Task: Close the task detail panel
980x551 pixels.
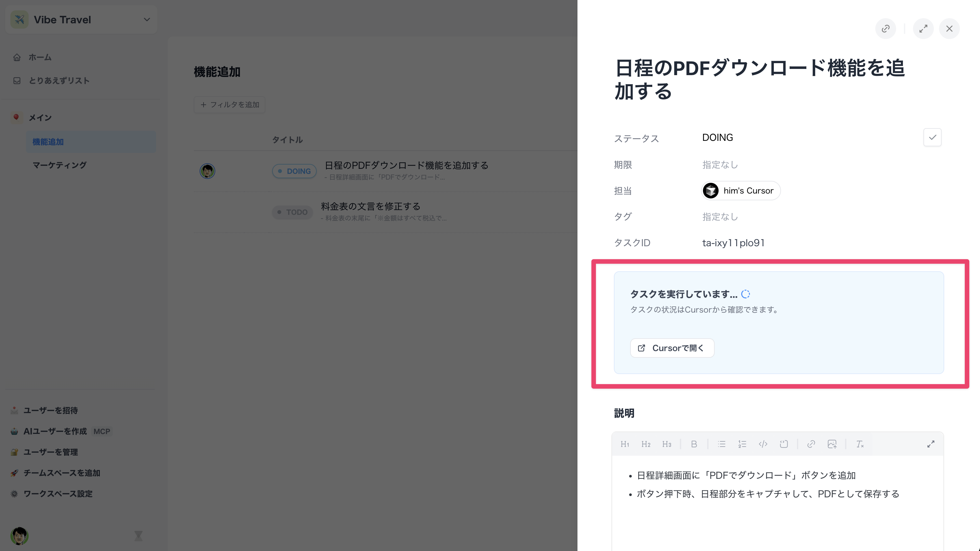Action: click(x=949, y=29)
